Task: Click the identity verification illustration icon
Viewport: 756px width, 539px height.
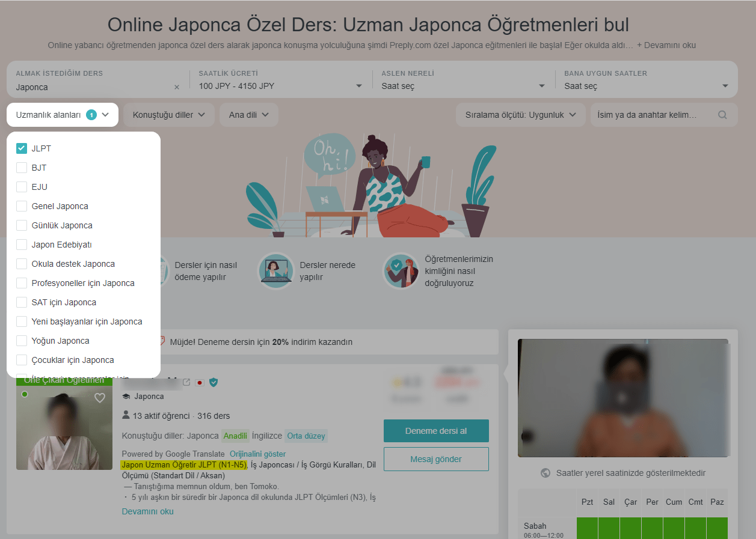Action: pyautogui.click(x=402, y=271)
